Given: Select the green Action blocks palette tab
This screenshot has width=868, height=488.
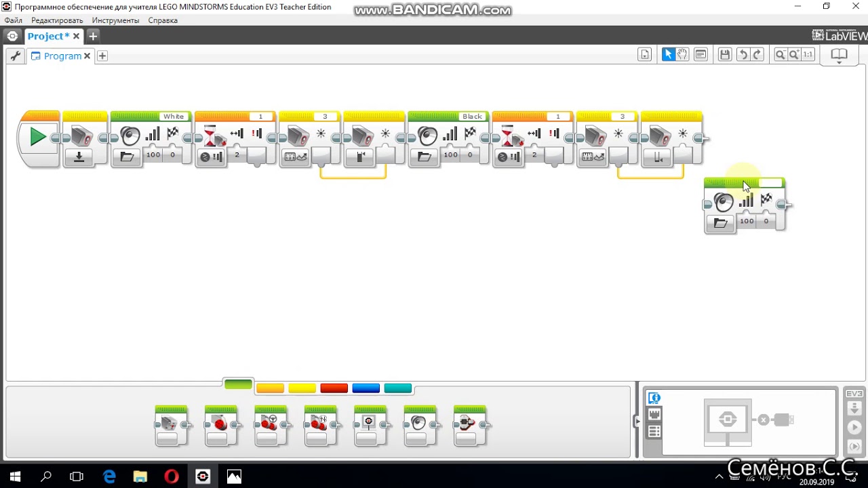Looking at the screenshot, I should [x=238, y=385].
